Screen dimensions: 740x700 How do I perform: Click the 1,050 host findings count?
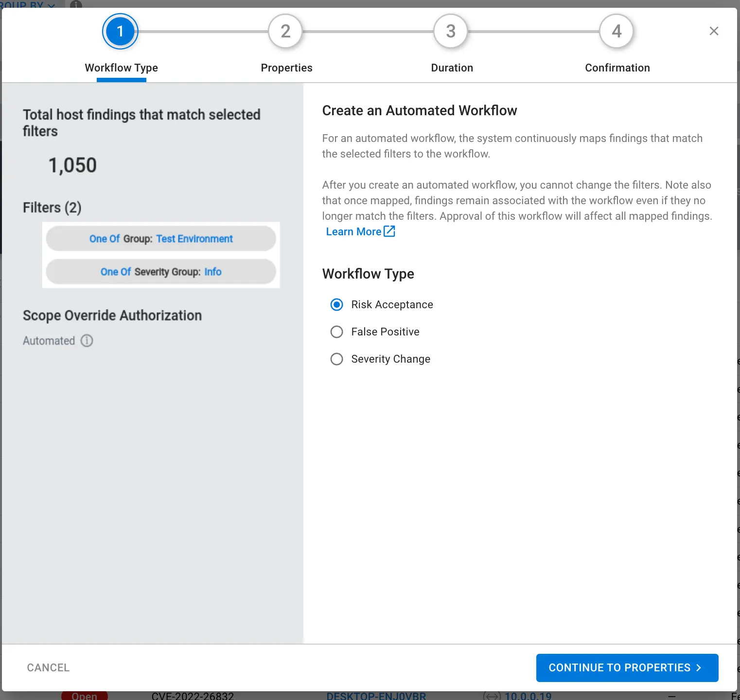coord(72,165)
